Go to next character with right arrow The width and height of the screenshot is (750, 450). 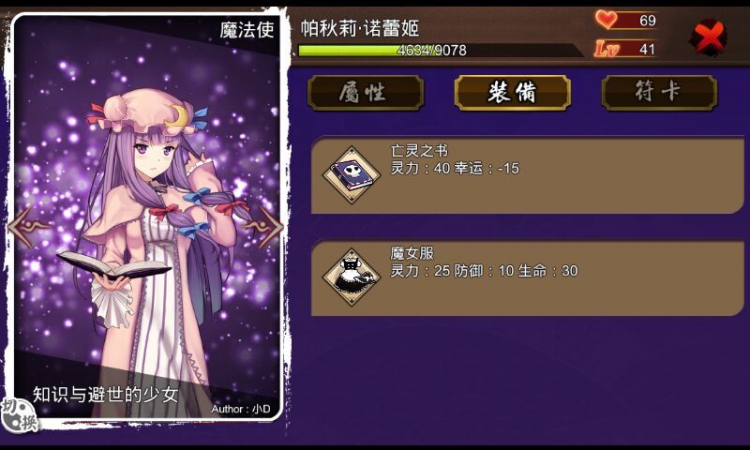264,226
